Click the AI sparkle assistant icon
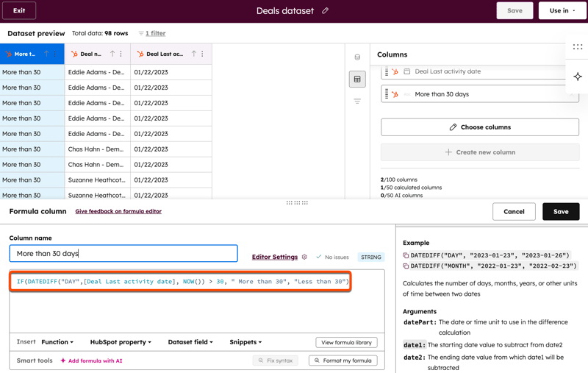The height and width of the screenshot is (373, 588). coord(578,77)
